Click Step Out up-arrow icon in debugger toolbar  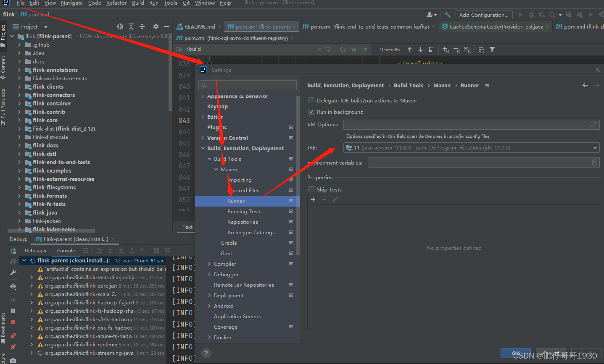132,250
